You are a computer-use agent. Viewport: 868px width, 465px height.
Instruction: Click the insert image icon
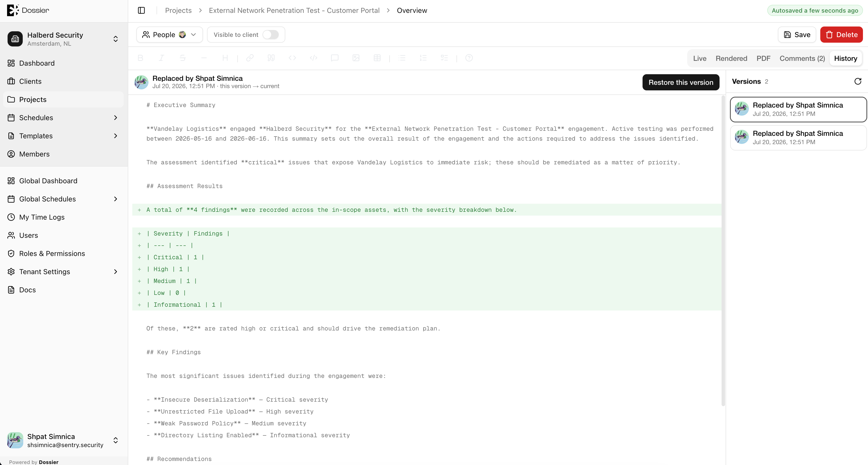356,58
